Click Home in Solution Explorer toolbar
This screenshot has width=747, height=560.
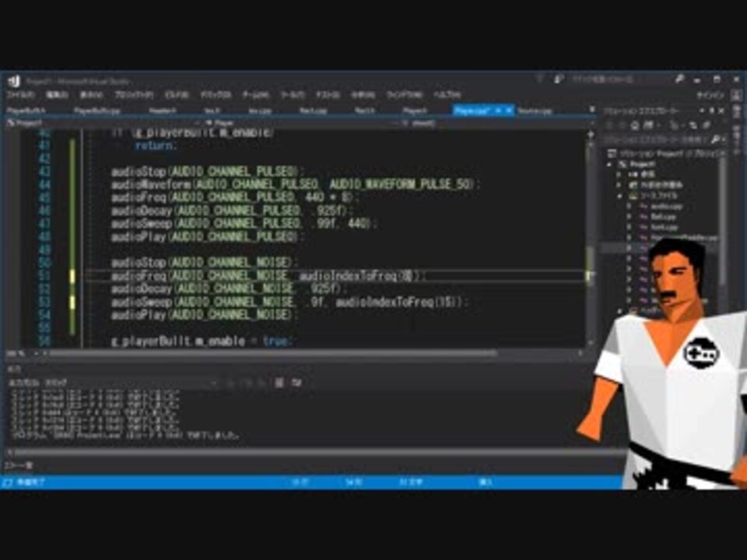pos(635,125)
